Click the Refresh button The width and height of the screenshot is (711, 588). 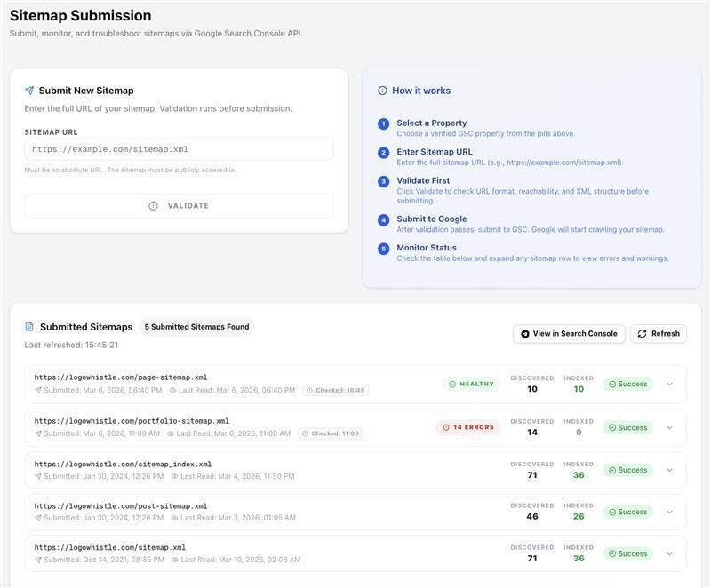658,332
